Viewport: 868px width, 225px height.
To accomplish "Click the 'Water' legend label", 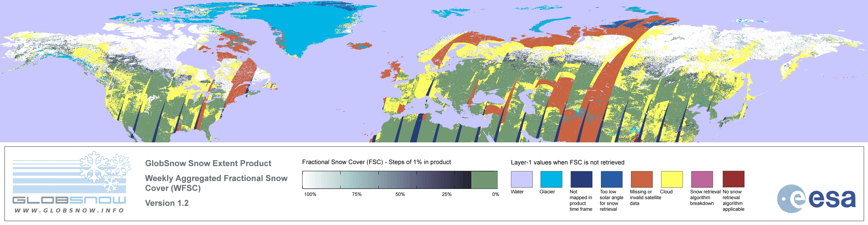I will point(517,192).
